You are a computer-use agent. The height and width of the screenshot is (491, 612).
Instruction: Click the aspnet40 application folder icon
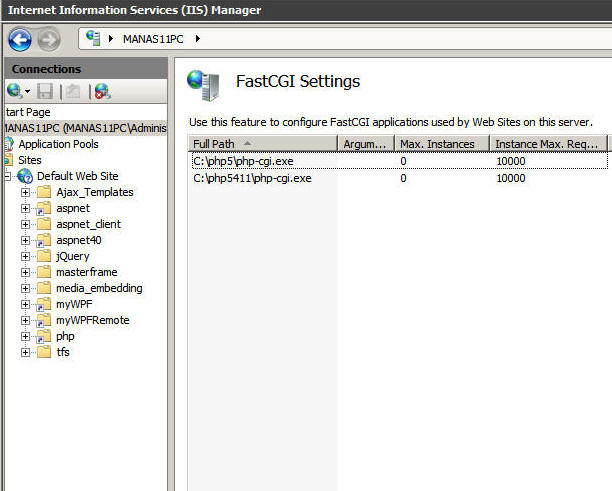tap(44, 240)
